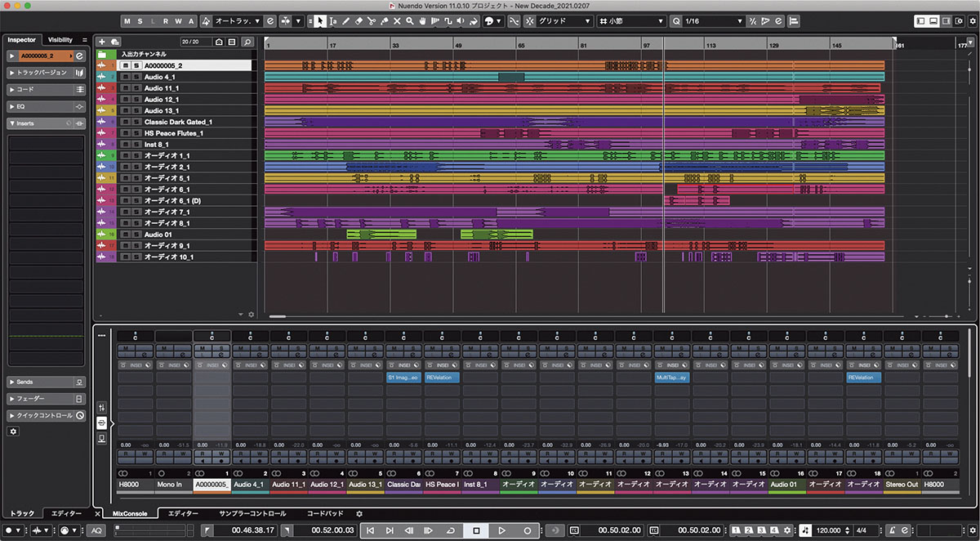
Task: Select the Draw pencil tool
Action: [x=346, y=20]
